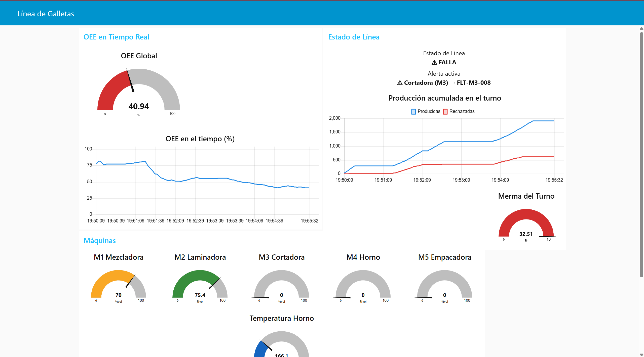The height and width of the screenshot is (357, 644).
Task: Click the scrollbar down arrow
Action: point(641,355)
